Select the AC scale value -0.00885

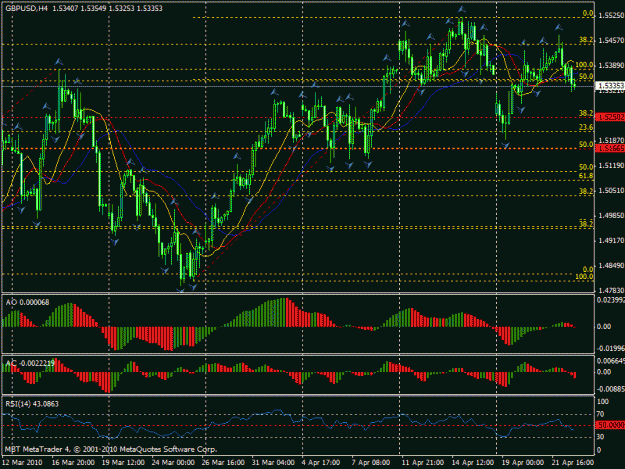(610, 389)
